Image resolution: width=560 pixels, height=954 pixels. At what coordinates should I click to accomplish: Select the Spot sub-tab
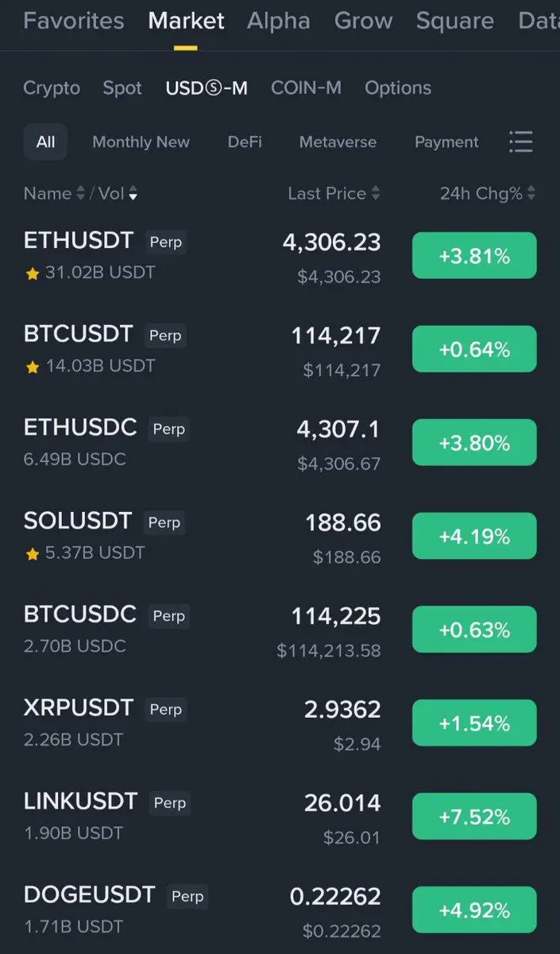(x=122, y=88)
